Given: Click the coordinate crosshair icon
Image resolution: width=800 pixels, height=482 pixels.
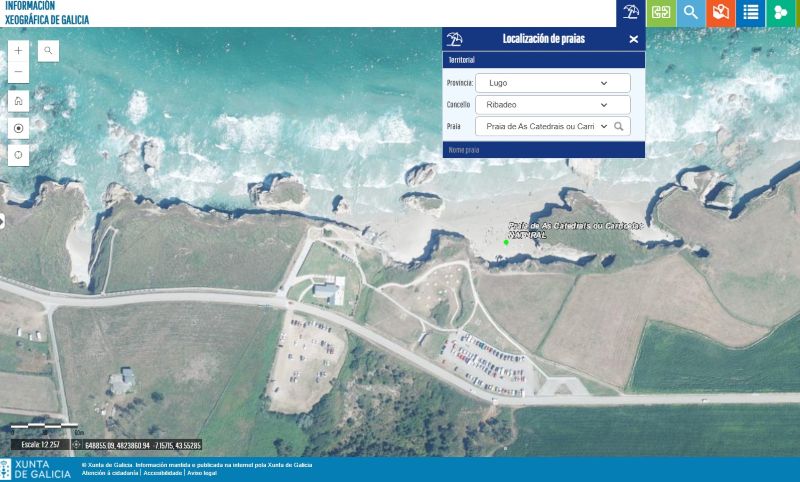Looking at the screenshot, I should [77, 445].
